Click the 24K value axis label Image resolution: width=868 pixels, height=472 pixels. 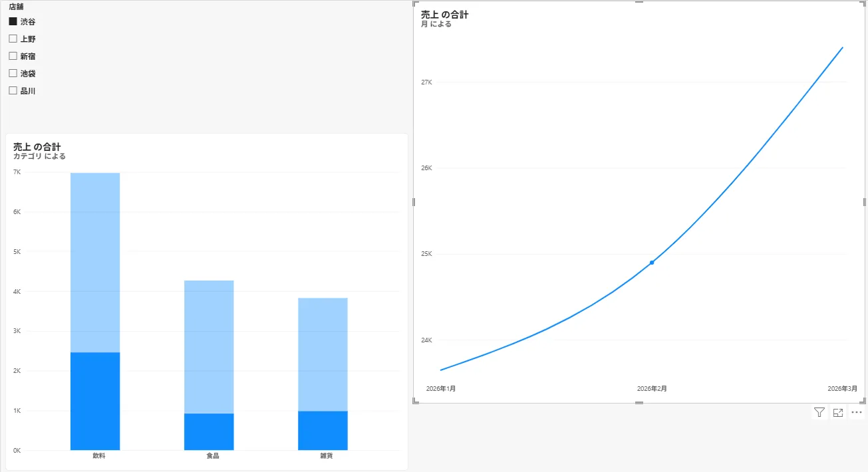(426, 340)
